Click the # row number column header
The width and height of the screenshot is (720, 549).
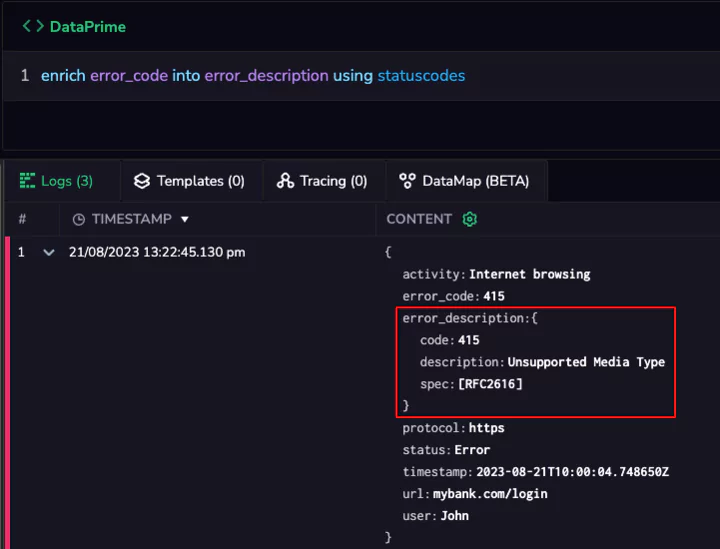(22, 219)
